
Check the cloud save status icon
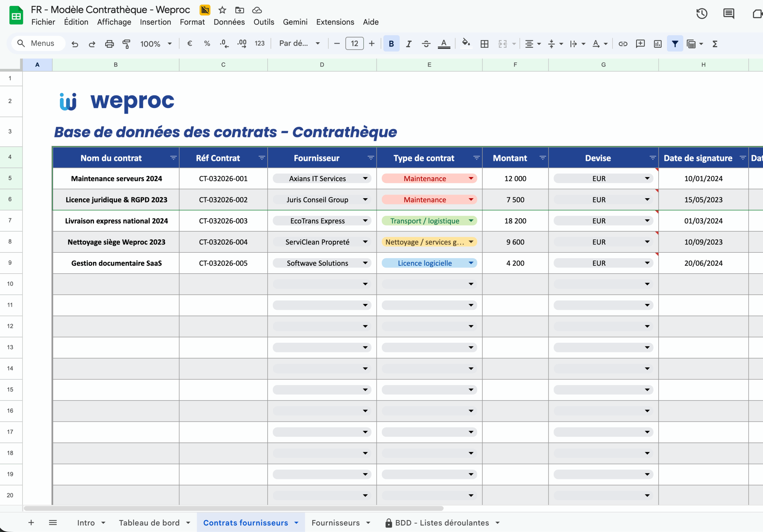(x=257, y=10)
